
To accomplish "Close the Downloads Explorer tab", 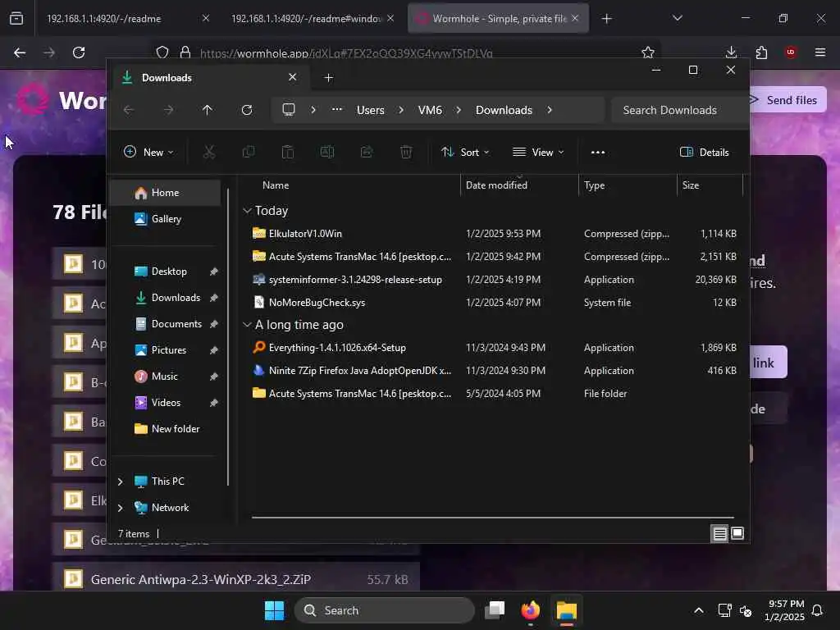I will [x=293, y=77].
